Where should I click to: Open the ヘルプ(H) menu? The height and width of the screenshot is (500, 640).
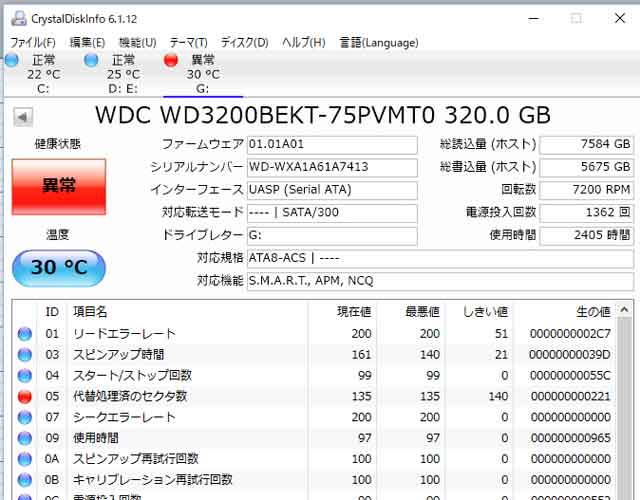303,42
